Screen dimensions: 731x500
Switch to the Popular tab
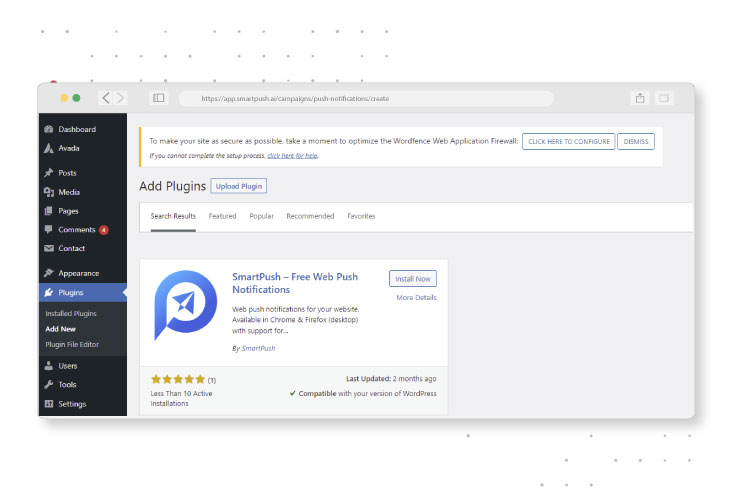tap(262, 216)
